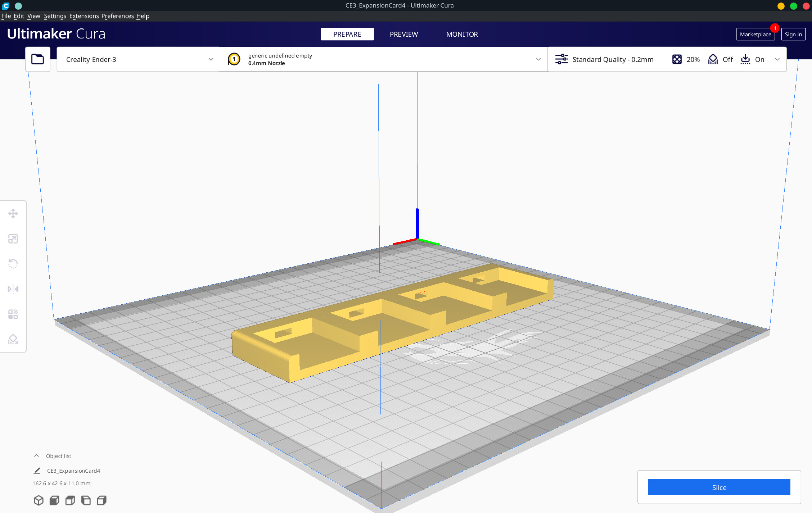Click the teal dot in title bar

tap(18, 6)
